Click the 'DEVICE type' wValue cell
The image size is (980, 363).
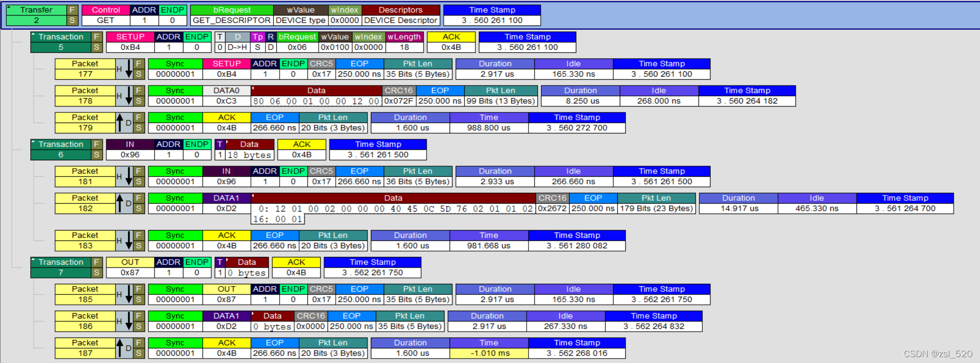pos(301,21)
